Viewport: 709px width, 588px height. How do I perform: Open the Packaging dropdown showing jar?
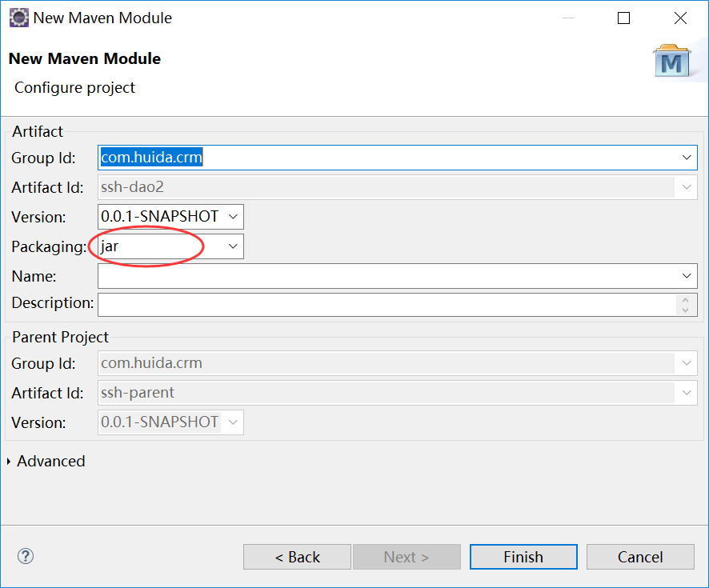[x=233, y=246]
